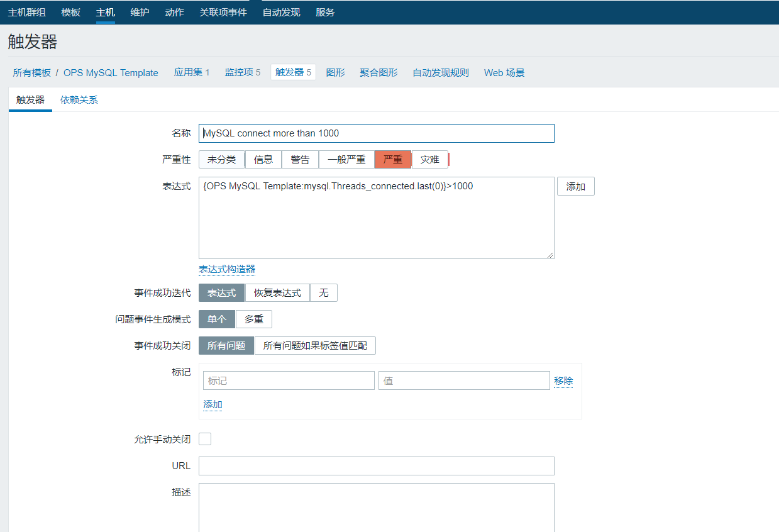779x532 pixels.
Task: Set severity to 警告
Action: (300, 160)
